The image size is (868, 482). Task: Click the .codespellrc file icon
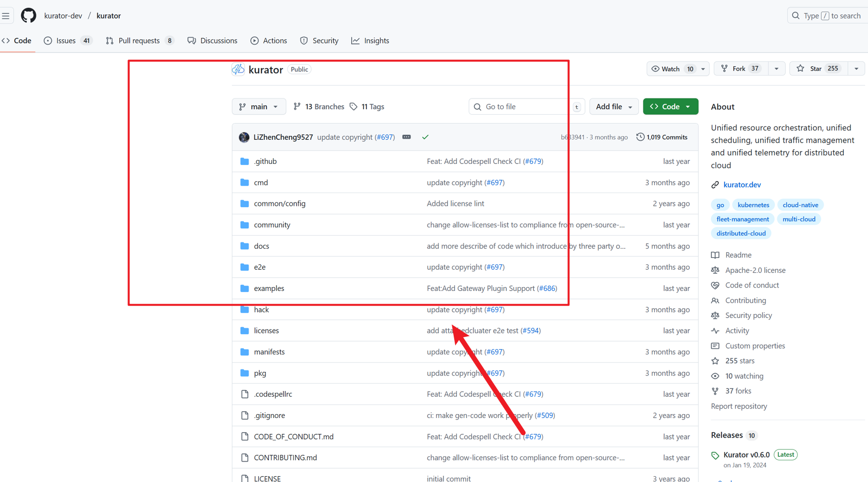point(245,394)
